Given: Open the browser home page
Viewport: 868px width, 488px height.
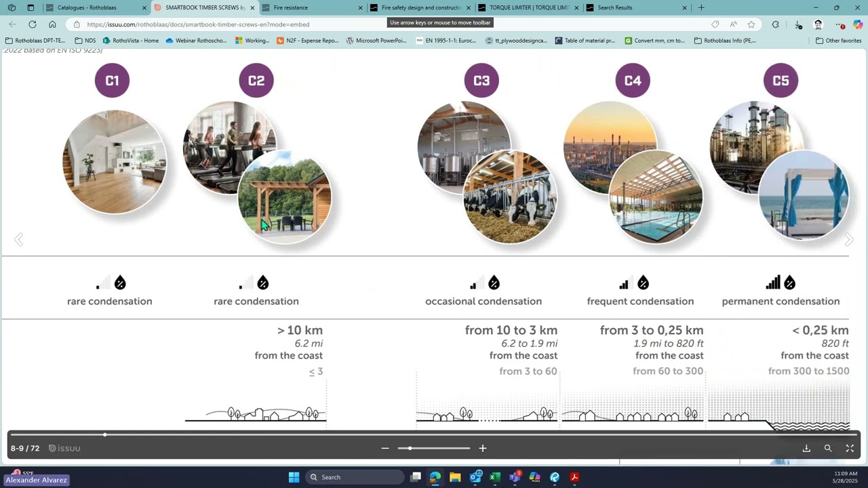Looking at the screenshot, I should 52,24.
